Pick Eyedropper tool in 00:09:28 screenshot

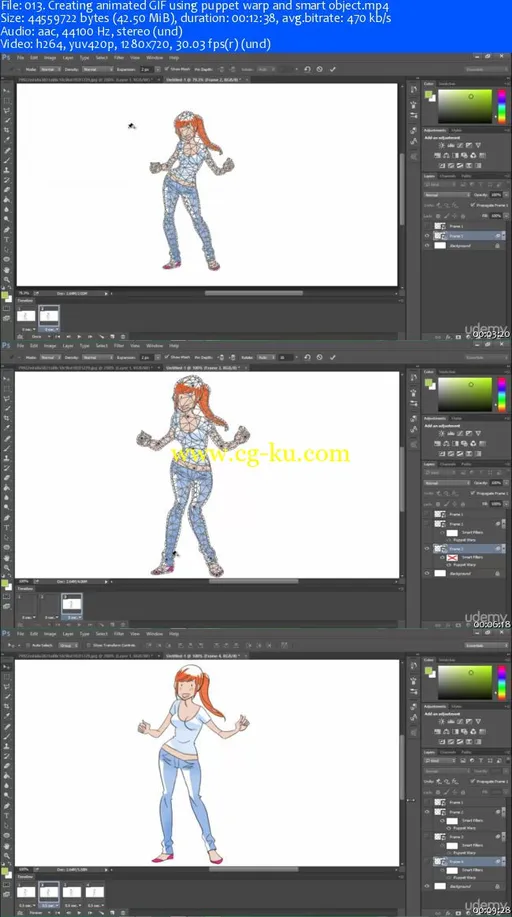(x=6, y=716)
